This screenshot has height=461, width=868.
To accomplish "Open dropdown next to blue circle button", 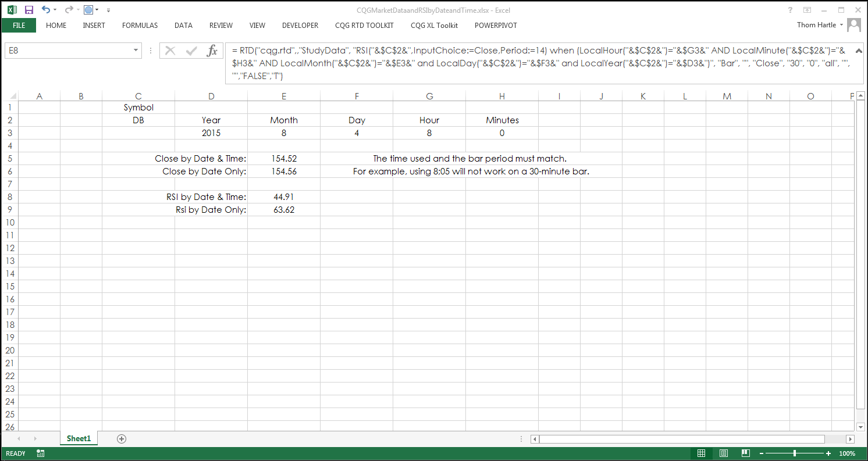I will coord(97,10).
